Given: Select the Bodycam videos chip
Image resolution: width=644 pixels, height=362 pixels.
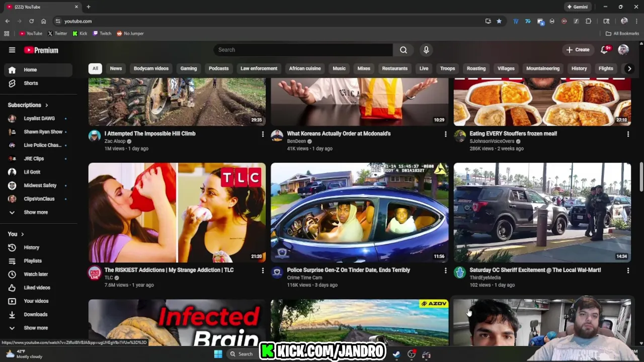Looking at the screenshot, I should coord(151,68).
